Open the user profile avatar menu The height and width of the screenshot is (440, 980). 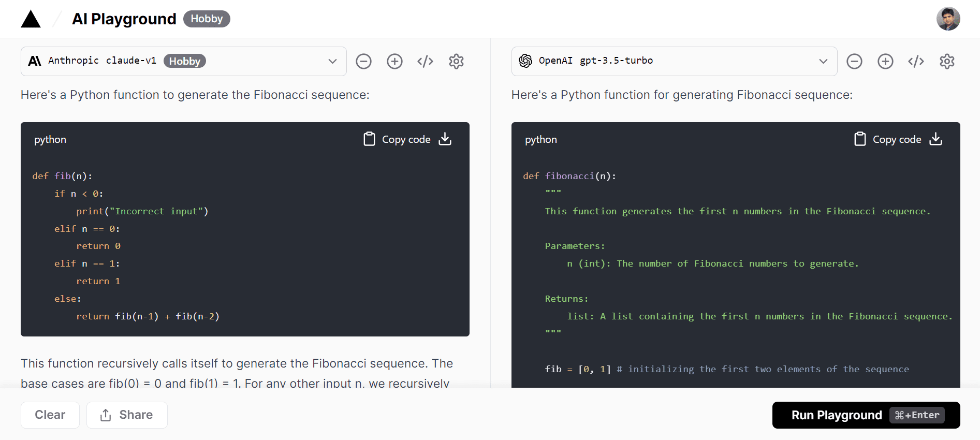948,19
